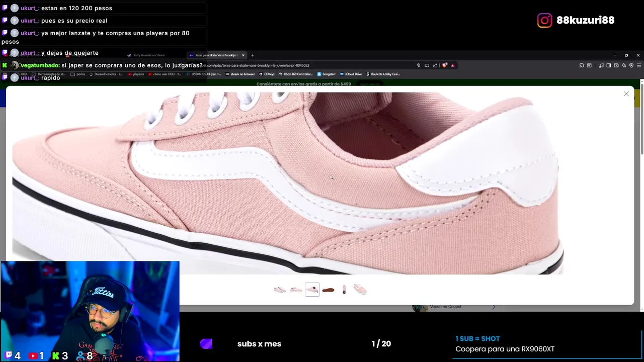Screen dimensions: 644x362
Task: Click the 'rapido' chat message from ukurt_
Action: click(50, 78)
